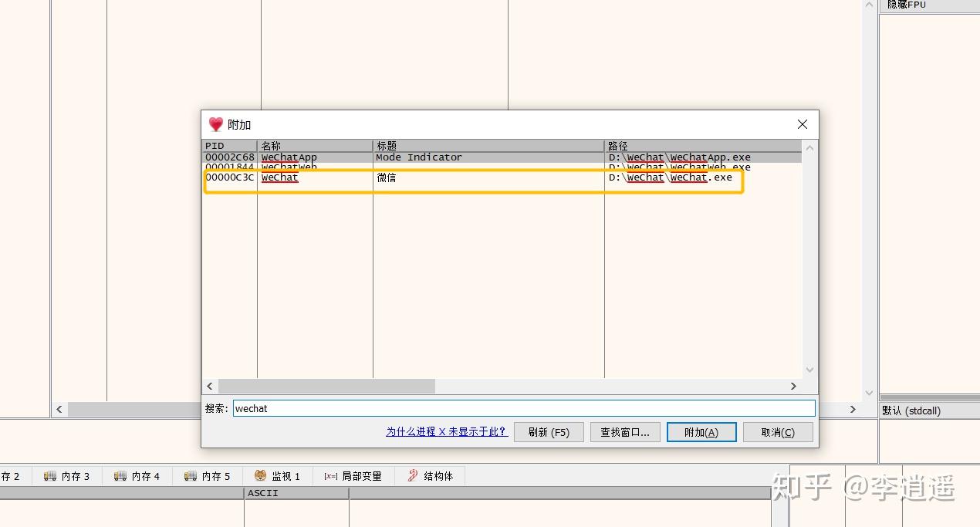Click path D:\WeChat\WeChatApp.exe in the list
Viewport: 980px width, 527px height.
coord(679,157)
